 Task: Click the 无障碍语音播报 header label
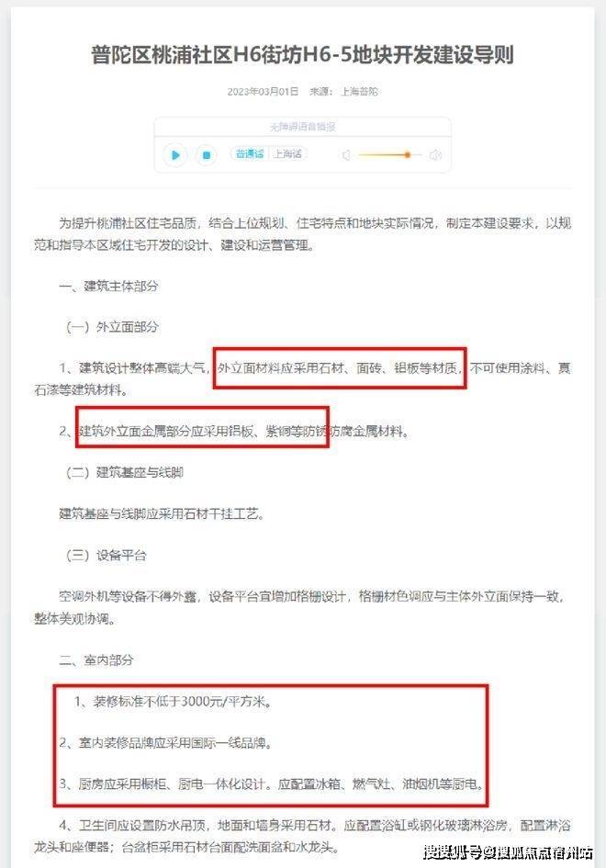303,127
